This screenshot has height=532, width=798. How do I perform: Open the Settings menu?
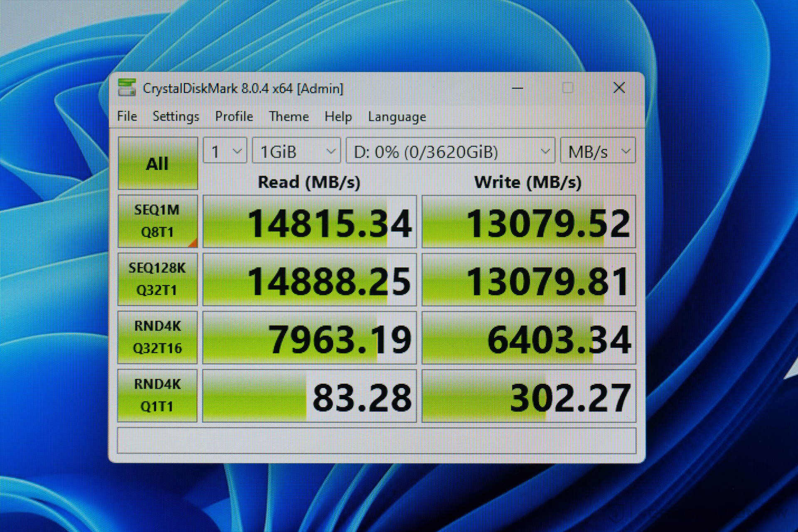tap(176, 116)
